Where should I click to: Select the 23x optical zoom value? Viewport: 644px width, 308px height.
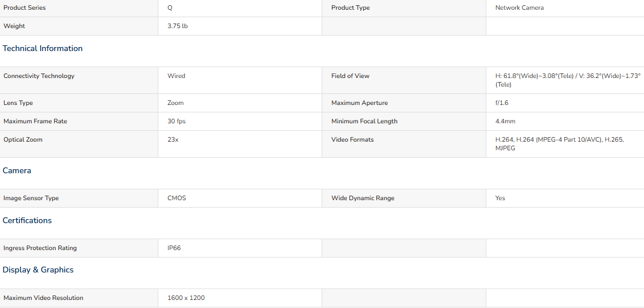tap(173, 139)
